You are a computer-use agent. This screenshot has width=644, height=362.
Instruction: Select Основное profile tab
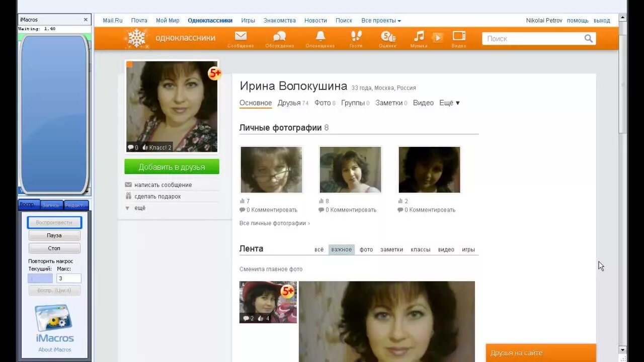pos(256,103)
